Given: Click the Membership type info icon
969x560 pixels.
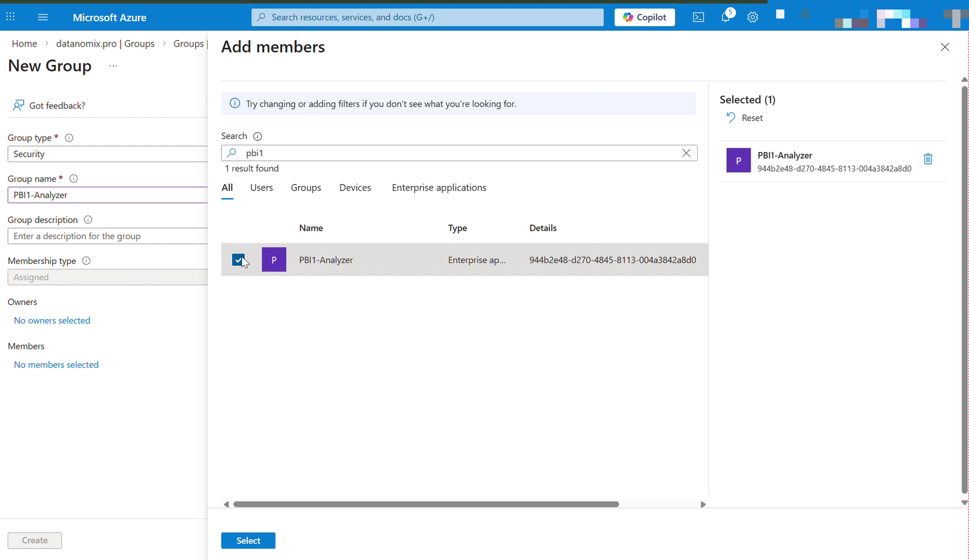Looking at the screenshot, I should click(86, 261).
